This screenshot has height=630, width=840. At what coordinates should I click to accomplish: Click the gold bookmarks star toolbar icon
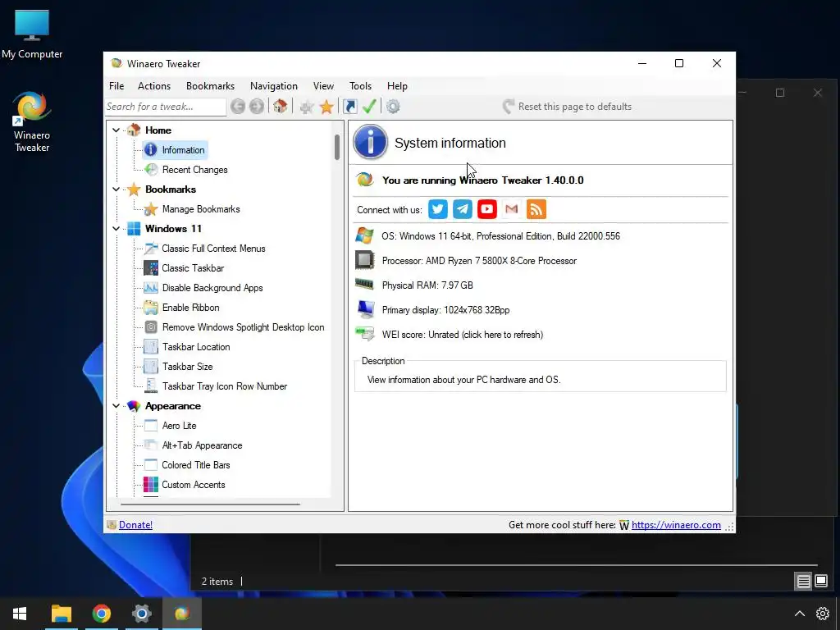tap(326, 107)
